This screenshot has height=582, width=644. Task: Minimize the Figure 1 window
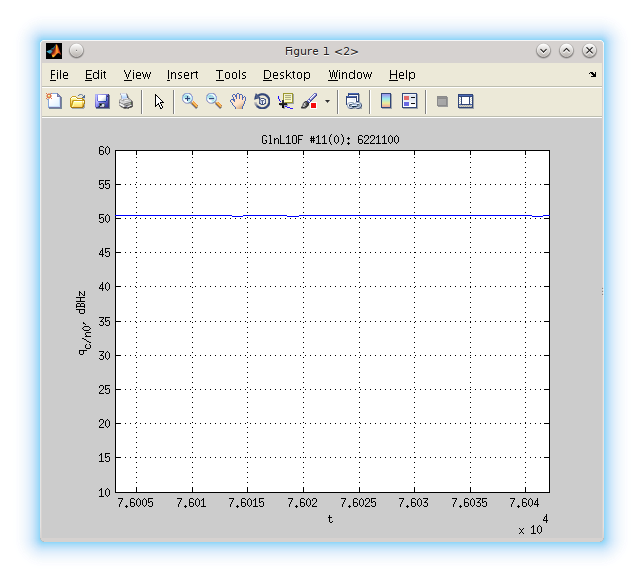[x=543, y=51]
